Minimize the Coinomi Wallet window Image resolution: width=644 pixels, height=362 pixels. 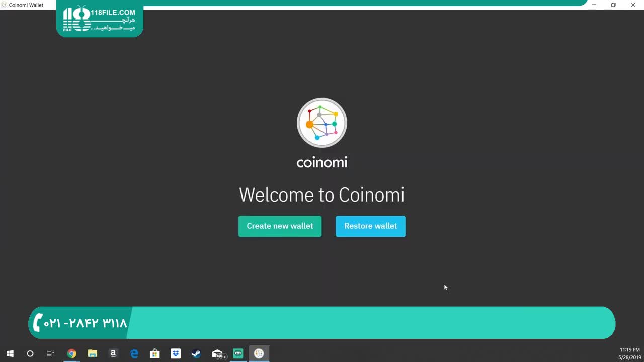coord(594,5)
